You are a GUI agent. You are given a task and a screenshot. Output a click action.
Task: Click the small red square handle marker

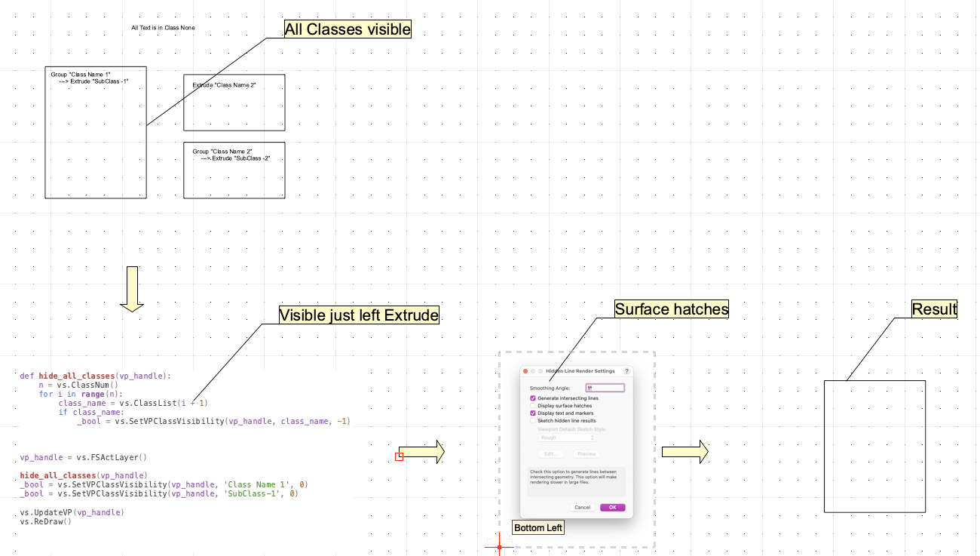[x=400, y=456]
